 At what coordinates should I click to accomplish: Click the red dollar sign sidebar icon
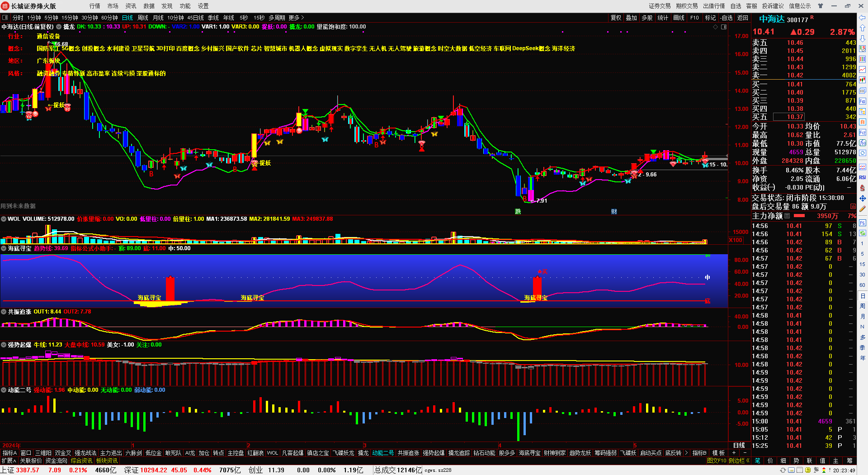[x=863, y=188]
